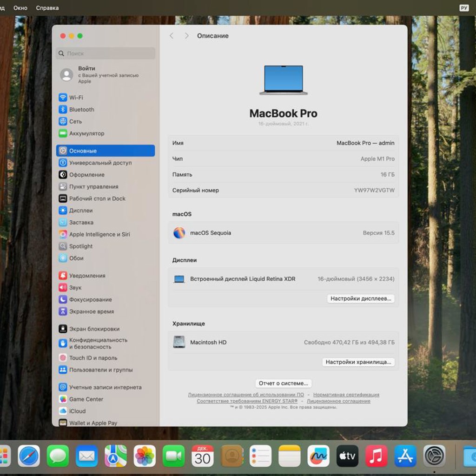Open Calendar showing 30 in Dock

[x=203, y=456]
